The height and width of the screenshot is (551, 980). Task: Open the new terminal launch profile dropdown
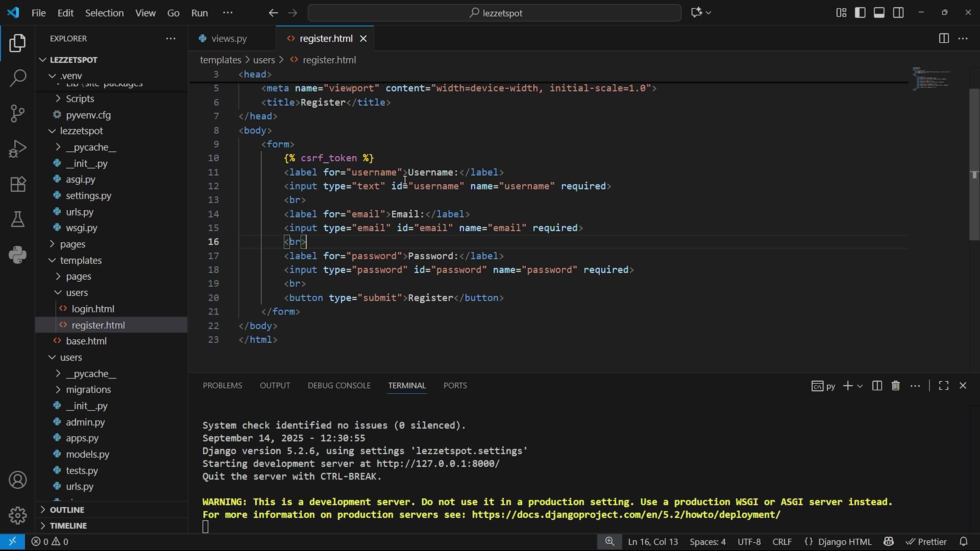pos(860,386)
